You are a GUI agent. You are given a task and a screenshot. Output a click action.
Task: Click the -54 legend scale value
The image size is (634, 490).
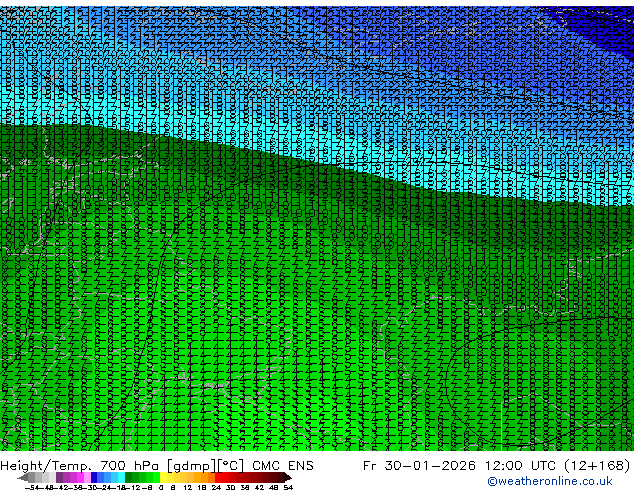[x=32, y=487]
